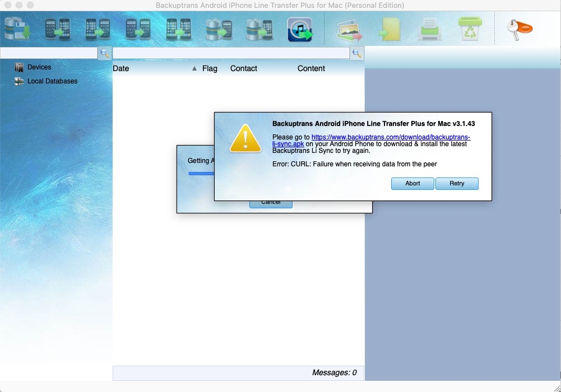Click the message list search magnifier button
This screenshot has width=561, height=392.
click(x=356, y=53)
